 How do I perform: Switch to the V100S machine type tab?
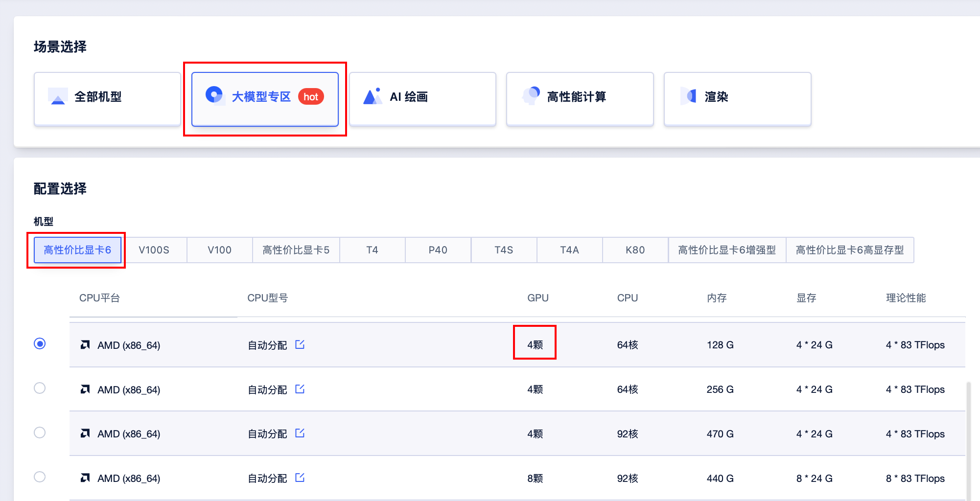[154, 250]
